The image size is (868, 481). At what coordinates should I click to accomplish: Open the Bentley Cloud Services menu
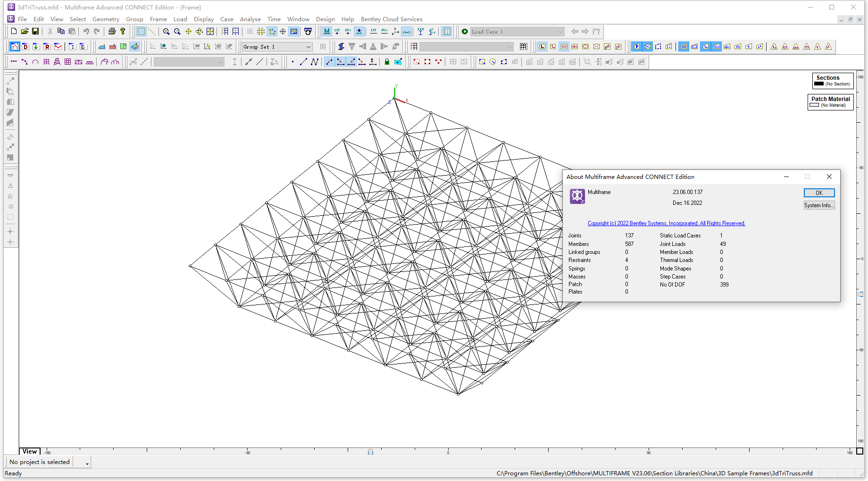coord(392,19)
